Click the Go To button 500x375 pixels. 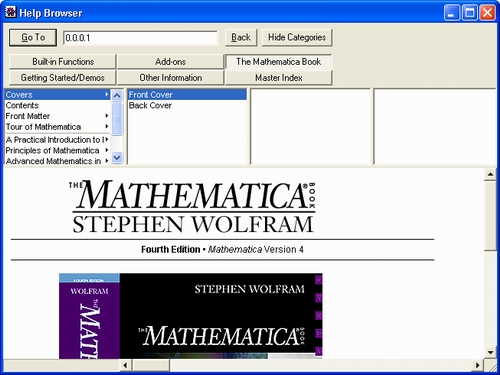point(33,37)
